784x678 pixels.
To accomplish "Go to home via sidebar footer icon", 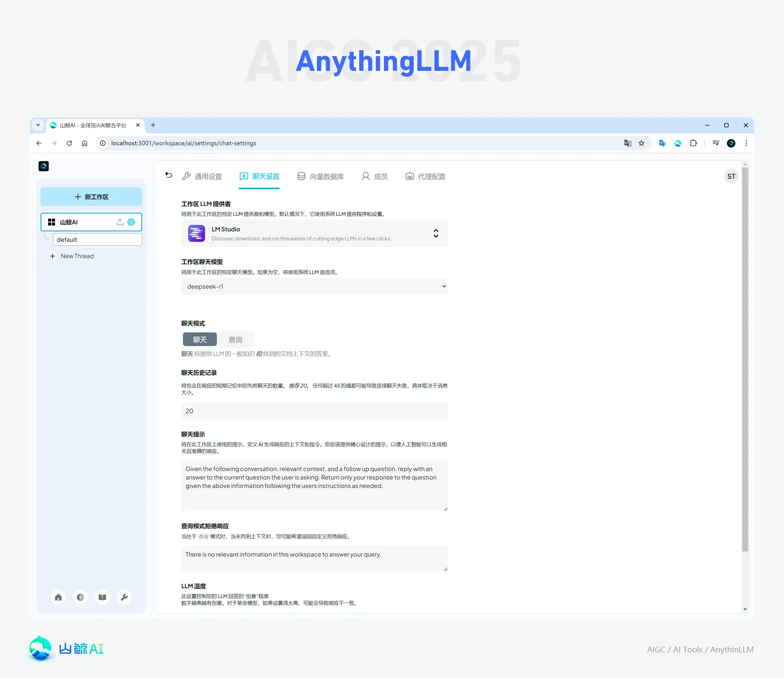I will coord(58,597).
